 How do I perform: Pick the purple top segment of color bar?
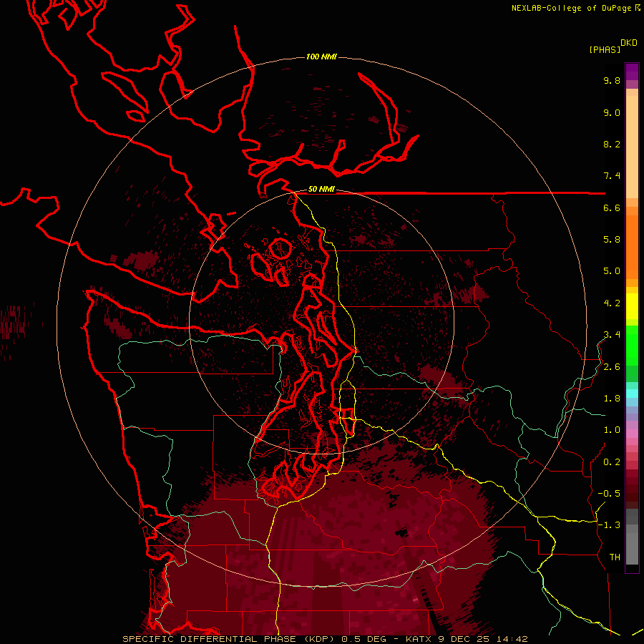coord(632,72)
